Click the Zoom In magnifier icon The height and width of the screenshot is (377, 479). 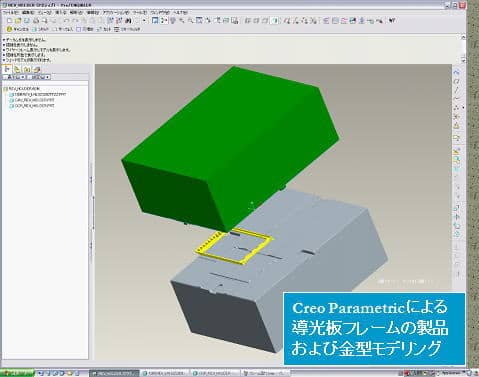[182, 21]
